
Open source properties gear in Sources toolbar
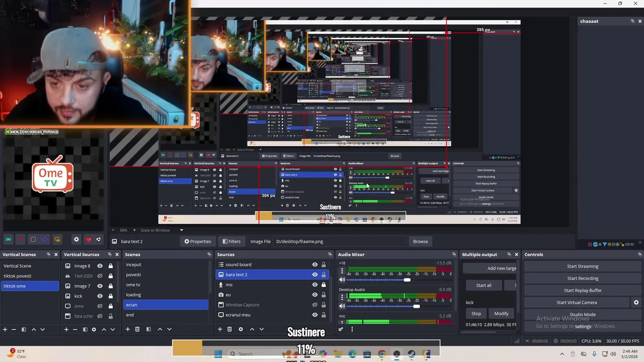tap(240, 329)
